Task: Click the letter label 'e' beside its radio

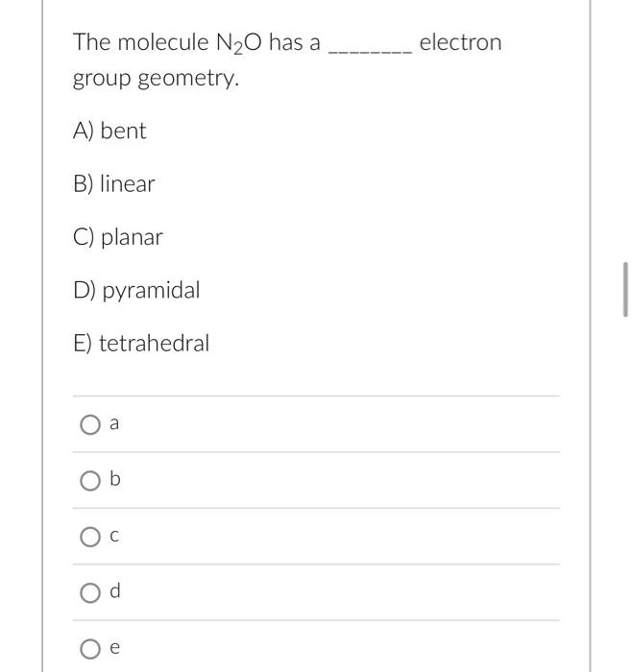Action: click(x=114, y=647)
